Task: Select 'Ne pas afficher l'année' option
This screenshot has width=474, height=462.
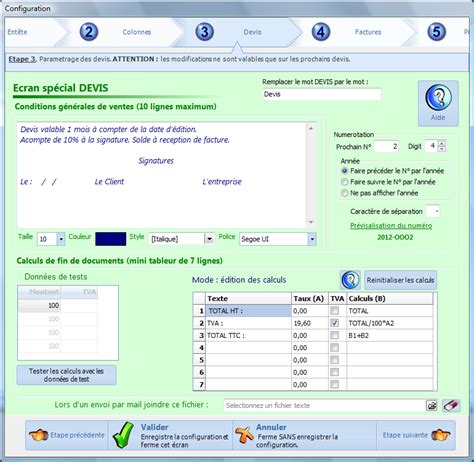Action: pyautogui.click(x=345, y=193)
